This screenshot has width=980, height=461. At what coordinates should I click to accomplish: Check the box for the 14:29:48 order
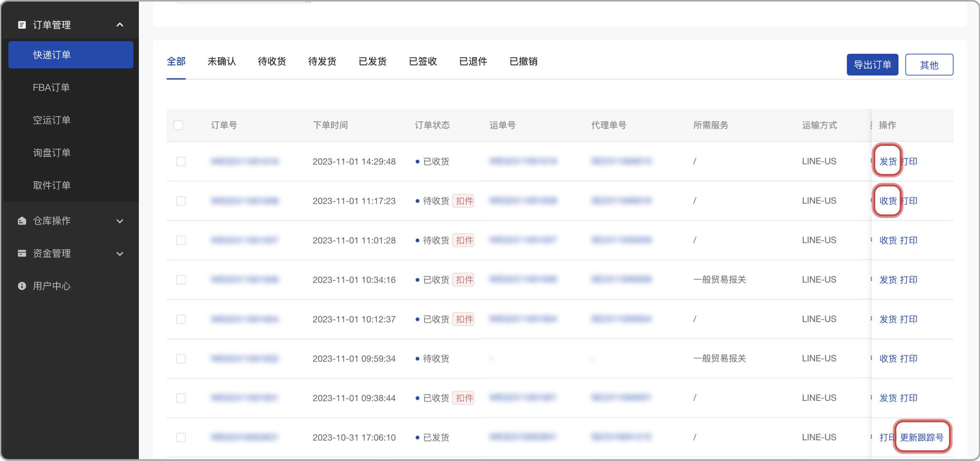point(181,161)
